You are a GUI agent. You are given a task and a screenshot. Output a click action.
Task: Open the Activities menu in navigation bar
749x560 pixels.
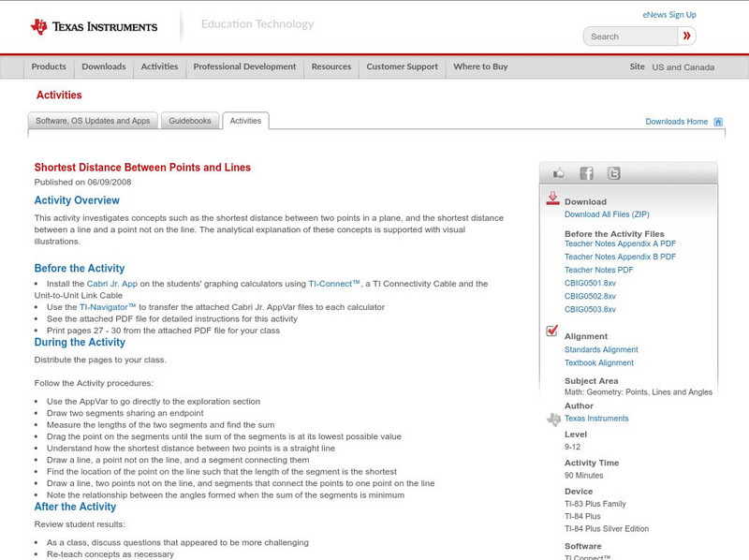(159, 66)
